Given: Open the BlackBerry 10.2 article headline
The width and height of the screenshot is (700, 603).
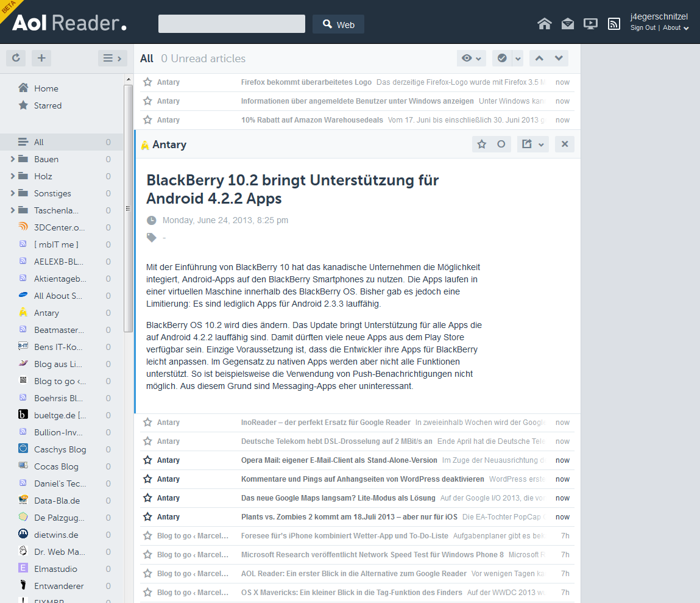Looking at the screenshot, I should 292,190.
